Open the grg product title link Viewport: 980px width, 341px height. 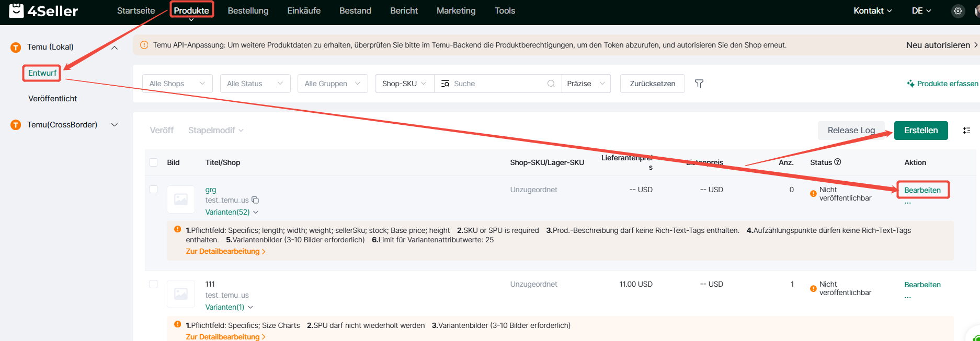point(211,190)
